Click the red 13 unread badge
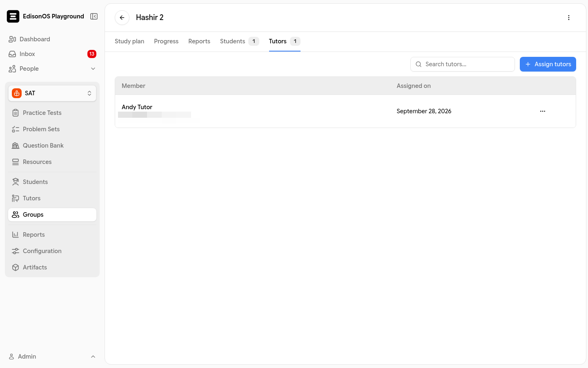The image size is (588, 368). [92, 54]
